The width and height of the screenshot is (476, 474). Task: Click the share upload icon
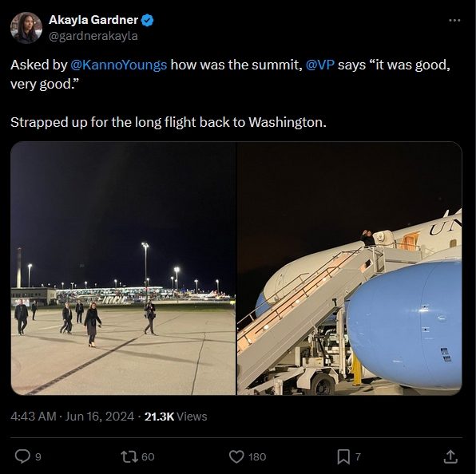pos(450,456)
